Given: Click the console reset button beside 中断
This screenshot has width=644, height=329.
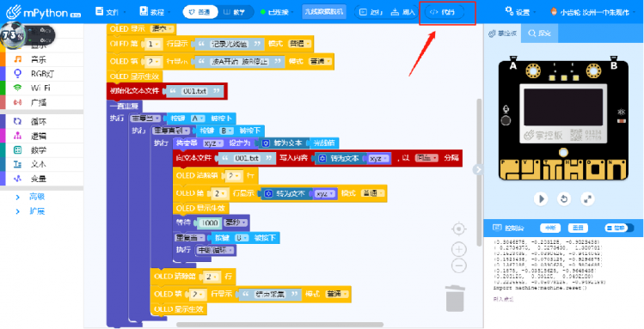Looking at the screenshot, I should [578, 228].
